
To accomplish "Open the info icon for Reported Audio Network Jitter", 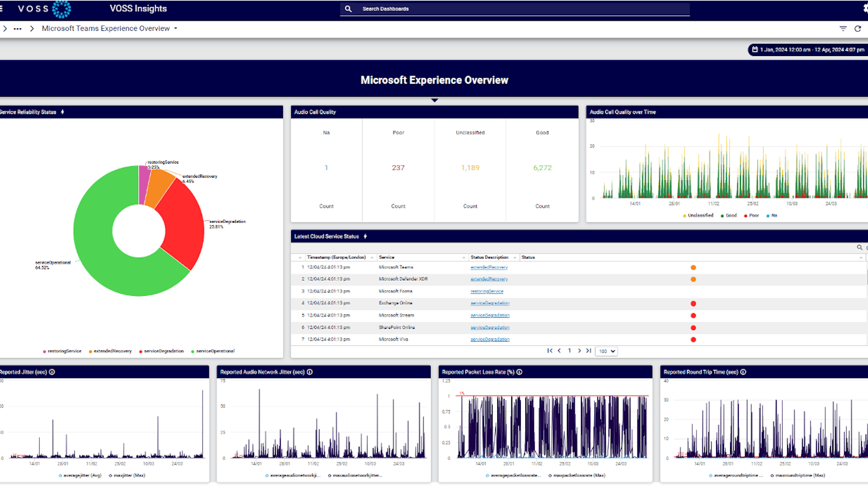I will (x=310, y=372).
